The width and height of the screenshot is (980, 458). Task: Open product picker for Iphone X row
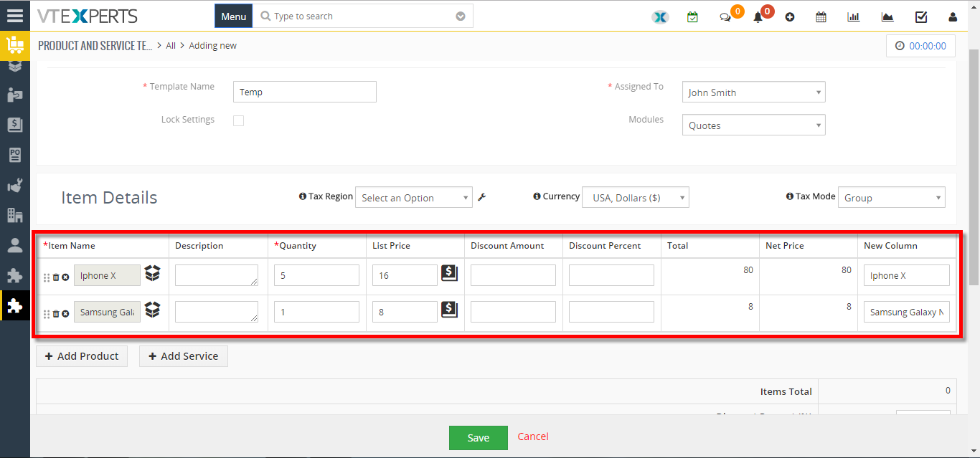point(152,273)
